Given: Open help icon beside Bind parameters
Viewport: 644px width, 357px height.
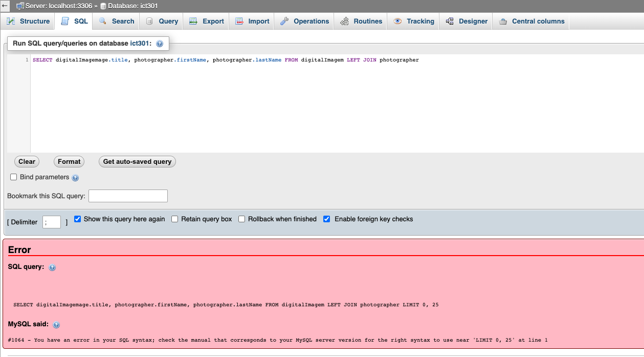Looking at the screenshot, I should pyautogui.click(x=75, y=178).
